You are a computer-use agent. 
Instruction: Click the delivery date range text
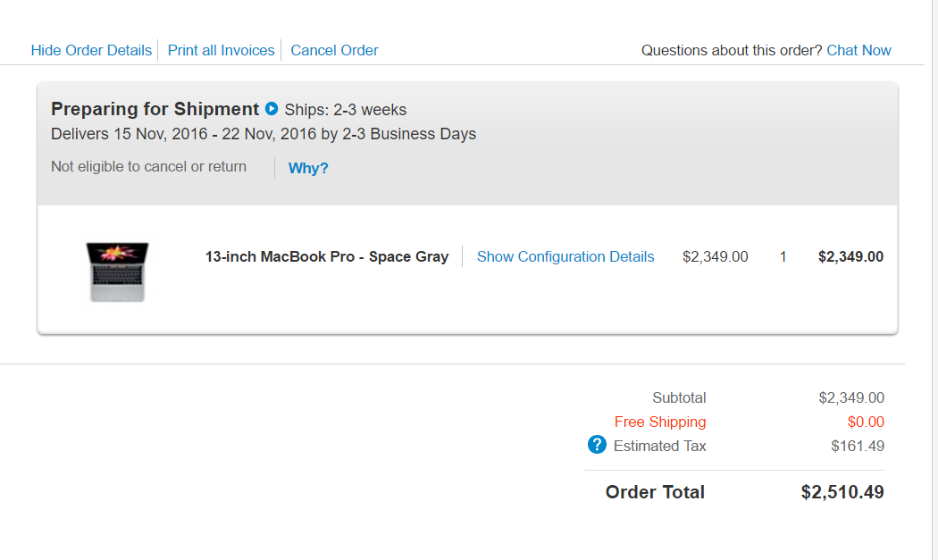pyautogui.click(x=264, y=134)
